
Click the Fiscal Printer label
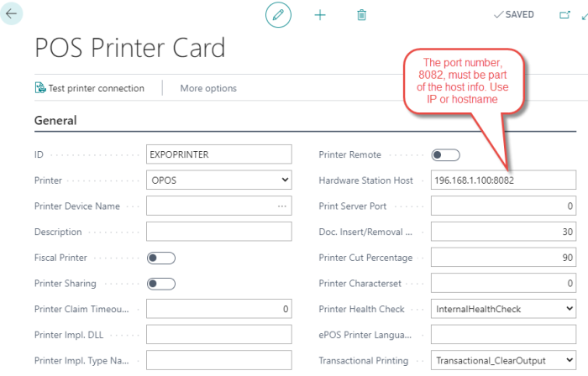pyautogui.click(x=60, y=258)
